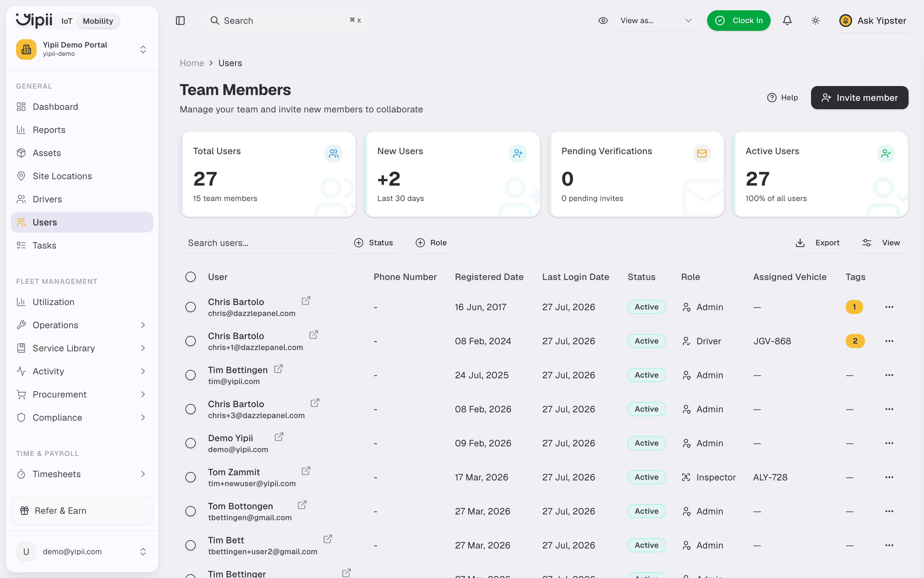This screenshot has height=578, width=924.
Task: Click the Search users input field
Action: pyautogui.click(x=260, y=243)
